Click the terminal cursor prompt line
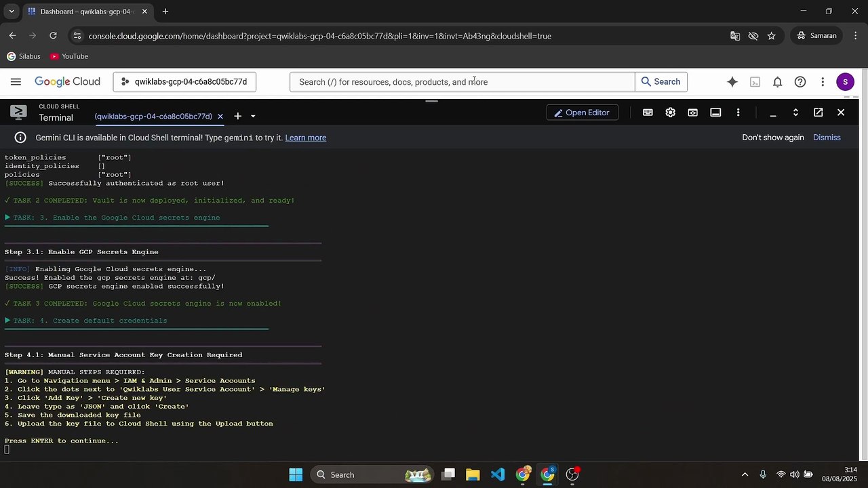The width and height of the screenshot is (868, 488). coord(7,449)
